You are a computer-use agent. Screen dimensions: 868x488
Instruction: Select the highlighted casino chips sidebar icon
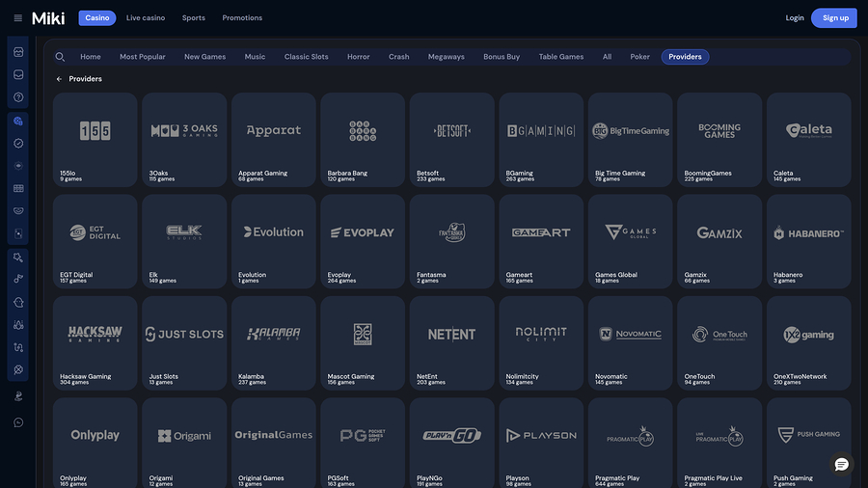pos(18,121)
